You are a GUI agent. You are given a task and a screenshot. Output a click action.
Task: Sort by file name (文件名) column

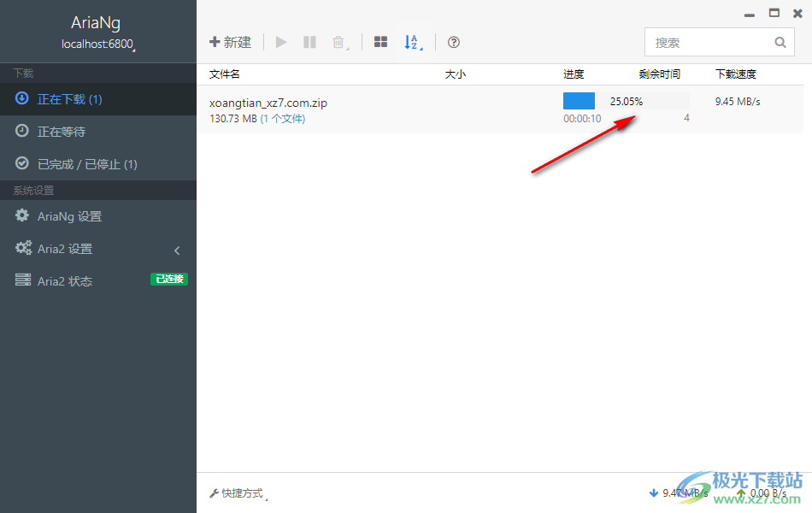point(224,74)
